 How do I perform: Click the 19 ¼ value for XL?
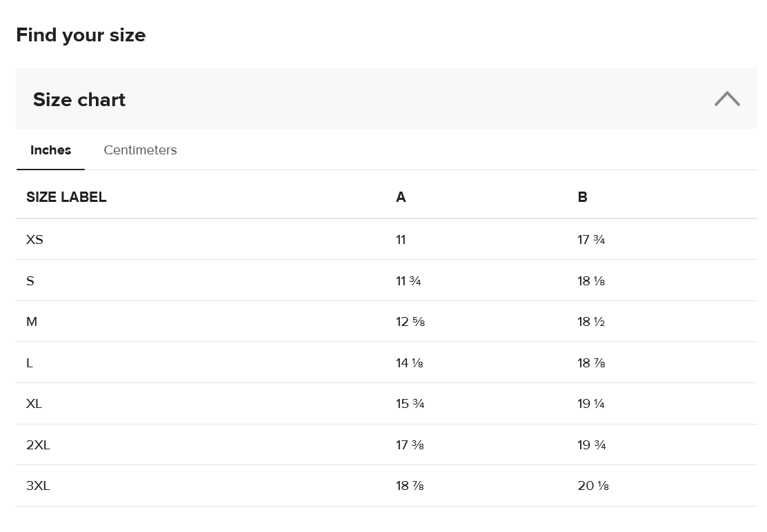click(x=591, y=404)
